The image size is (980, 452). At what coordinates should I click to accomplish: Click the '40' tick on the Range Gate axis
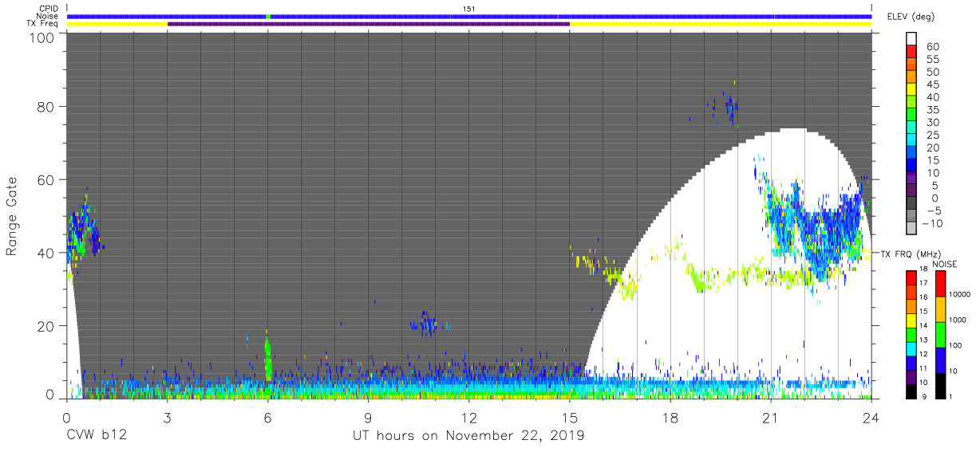[x=47, y=253]
